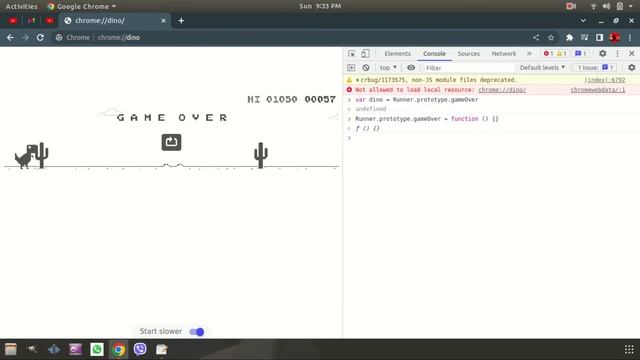Expand more DevTools tabs chevron
The height and width of the screenshot is (360, 640).
click(529, 53)
